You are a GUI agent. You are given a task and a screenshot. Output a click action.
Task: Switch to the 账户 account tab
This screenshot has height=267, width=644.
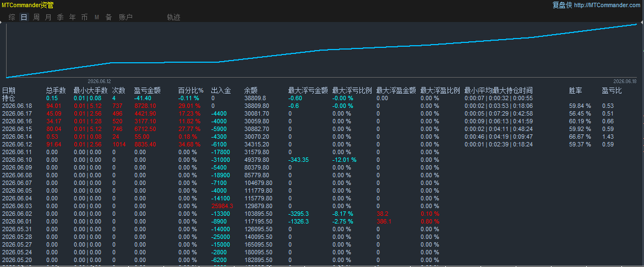pyautogui.click(x=125, y=17)
